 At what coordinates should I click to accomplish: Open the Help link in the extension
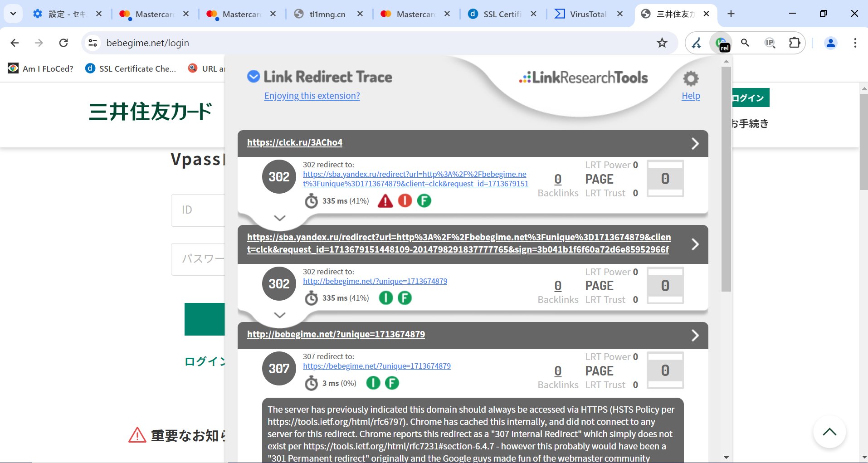tap(691, 96)
